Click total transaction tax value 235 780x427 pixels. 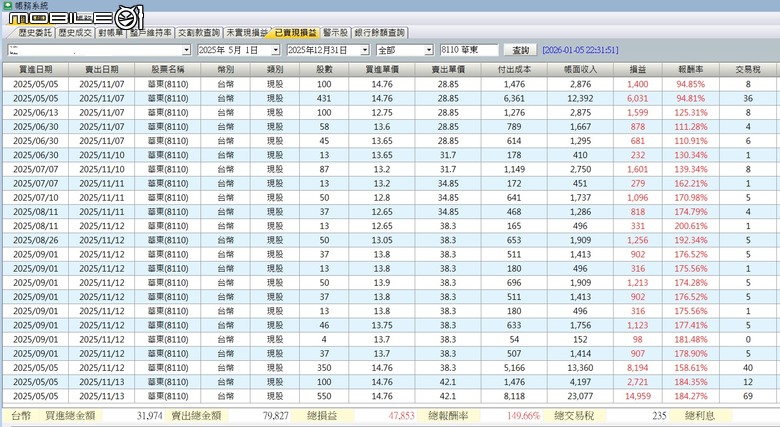point(659,416)
